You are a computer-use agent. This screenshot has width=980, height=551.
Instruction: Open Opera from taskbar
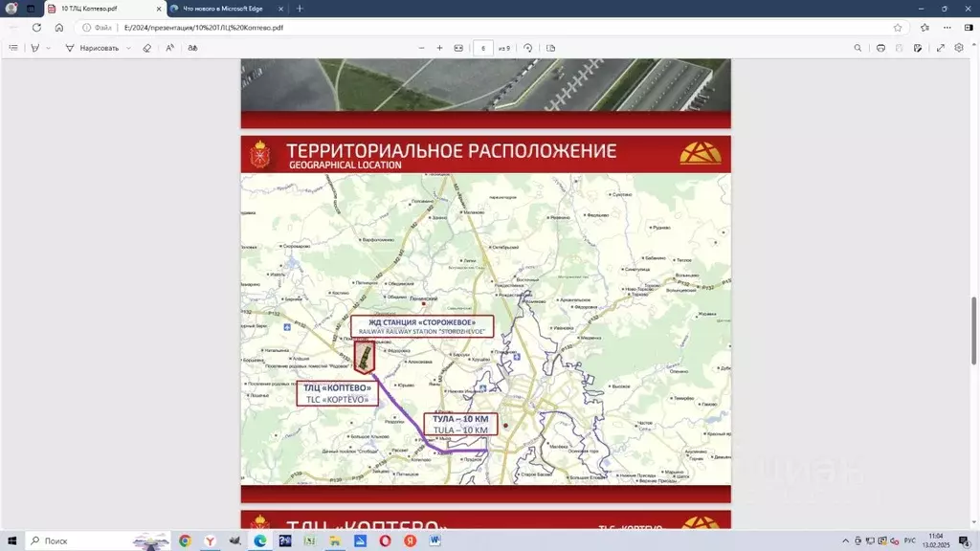tap(385, 541)
